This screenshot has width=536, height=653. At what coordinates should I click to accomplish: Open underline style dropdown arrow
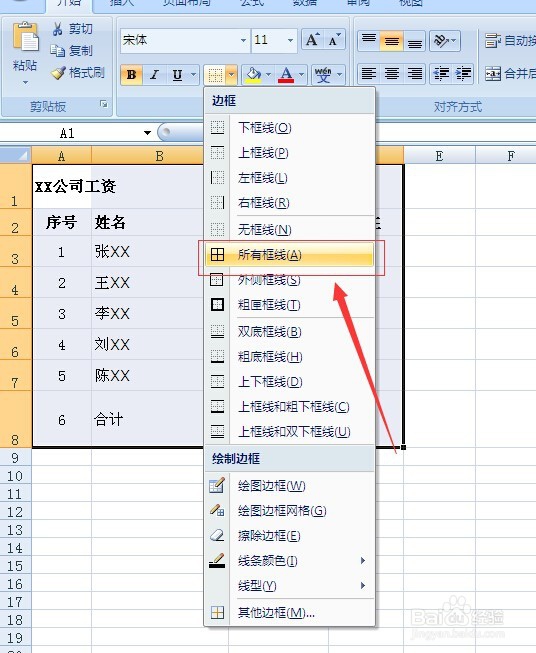[x=193, y=75]
